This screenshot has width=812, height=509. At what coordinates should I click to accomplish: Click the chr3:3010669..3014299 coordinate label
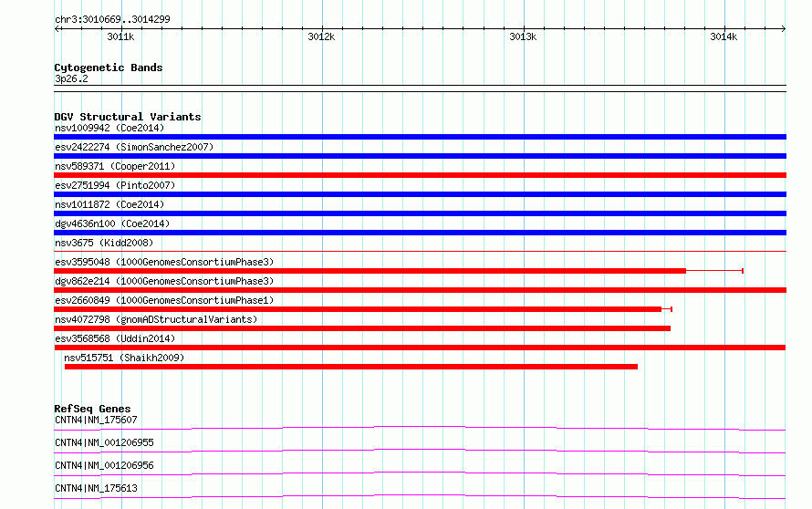point(112,20)
